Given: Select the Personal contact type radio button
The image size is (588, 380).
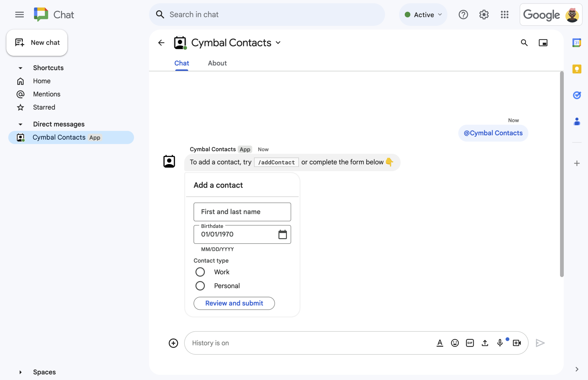Looking at the screenshot, I should (x=200, y=285).
